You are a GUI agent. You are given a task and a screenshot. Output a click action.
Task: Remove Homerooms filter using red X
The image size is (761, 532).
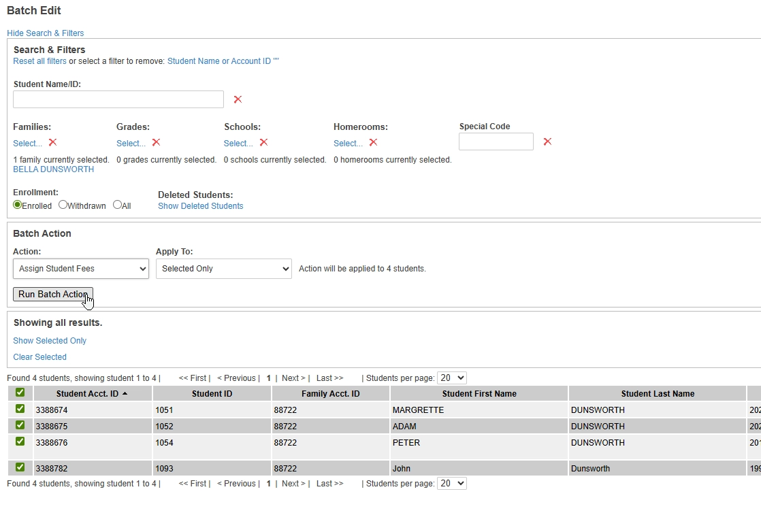pyautogui.click(x=373, y=142)
